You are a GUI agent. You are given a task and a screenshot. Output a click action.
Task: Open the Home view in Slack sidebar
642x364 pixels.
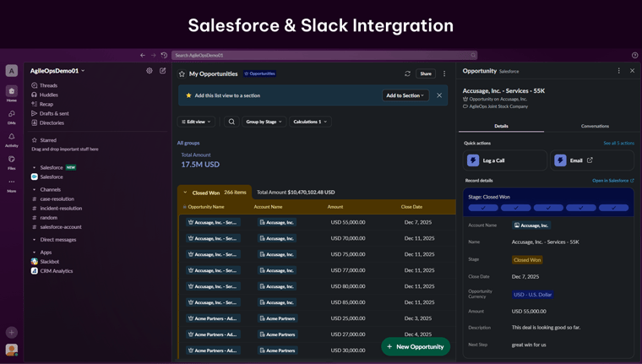12,94
